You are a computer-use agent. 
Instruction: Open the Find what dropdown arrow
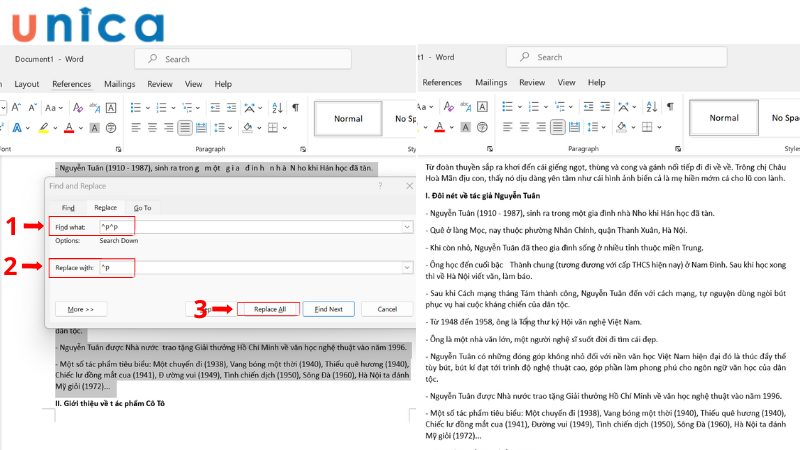[x=406, y=228]
